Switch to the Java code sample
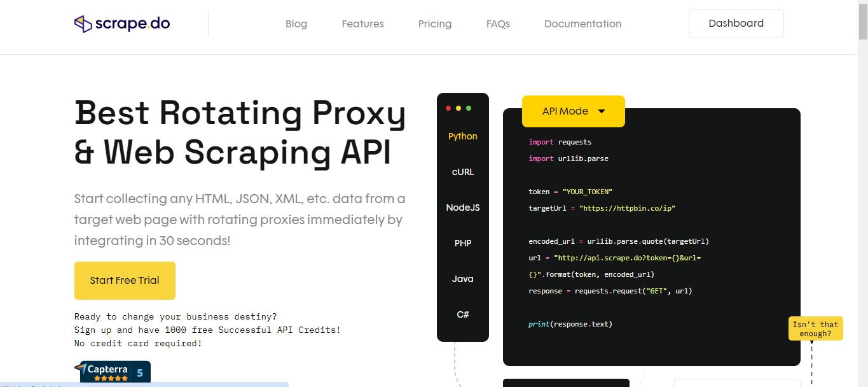Screen dimensions: 868x387 462,278
